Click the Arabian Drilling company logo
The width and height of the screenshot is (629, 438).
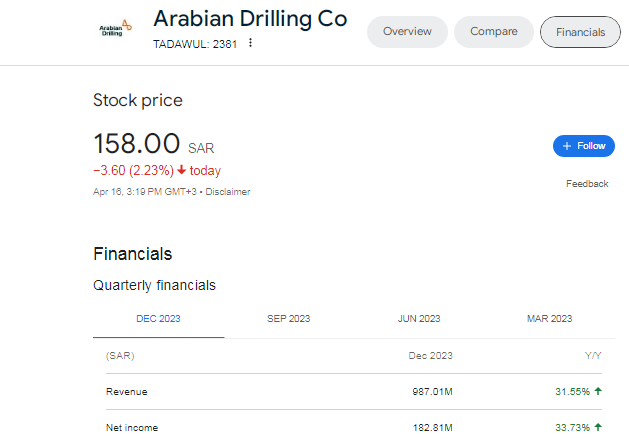click(115, 28)
